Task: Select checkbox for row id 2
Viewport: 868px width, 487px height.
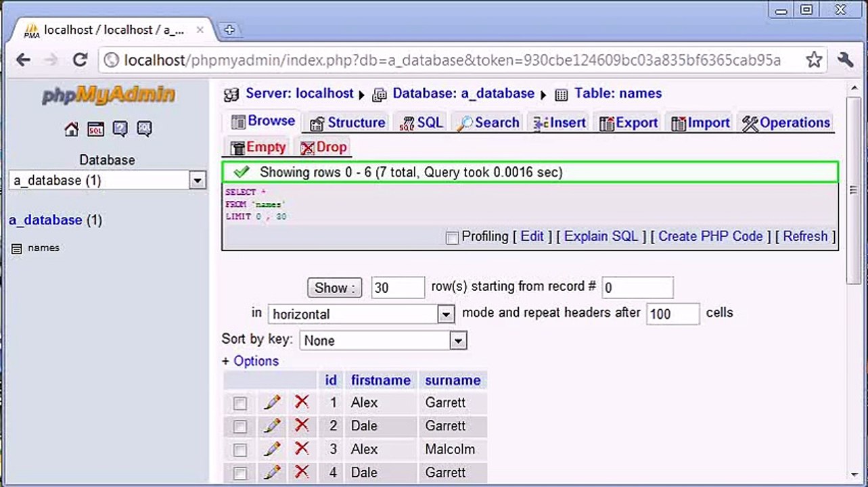Action: point(239,427)
